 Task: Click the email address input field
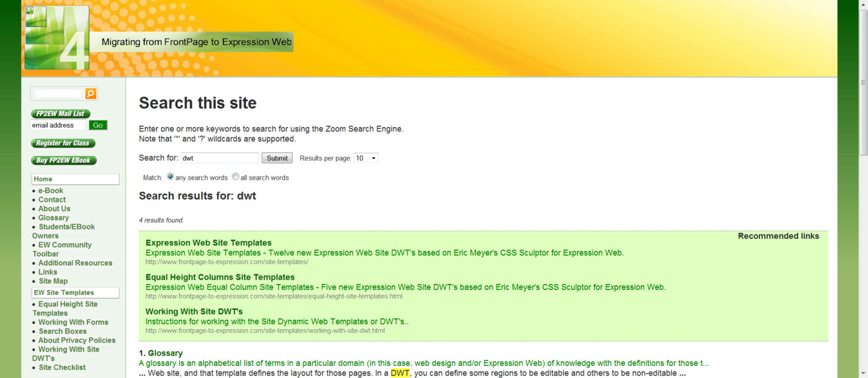point(58,125)
